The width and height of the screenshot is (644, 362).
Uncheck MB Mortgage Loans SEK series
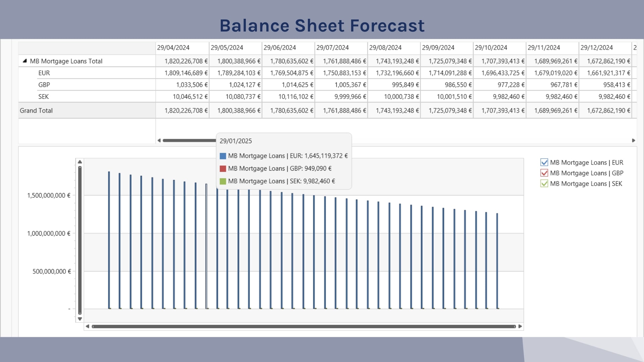coord(544,184)
